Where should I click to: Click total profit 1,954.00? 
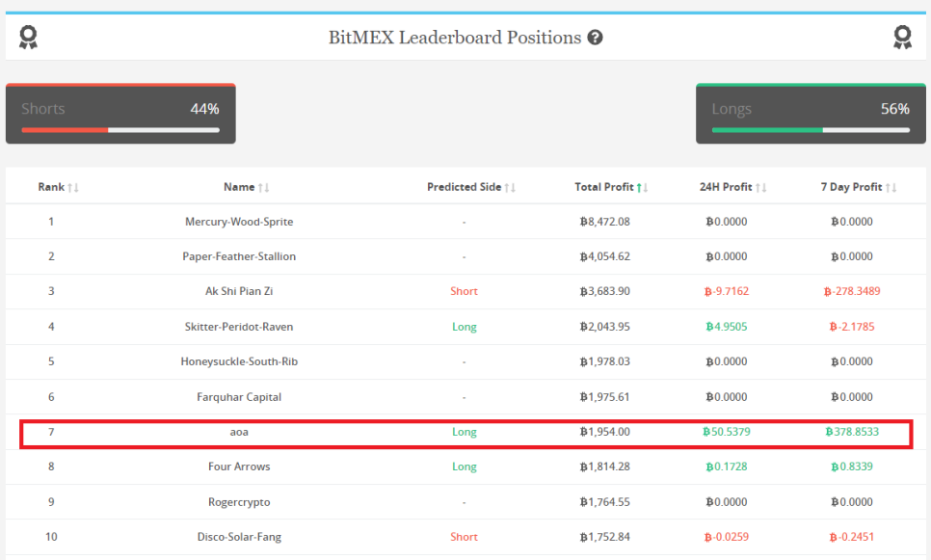point(604,432)
